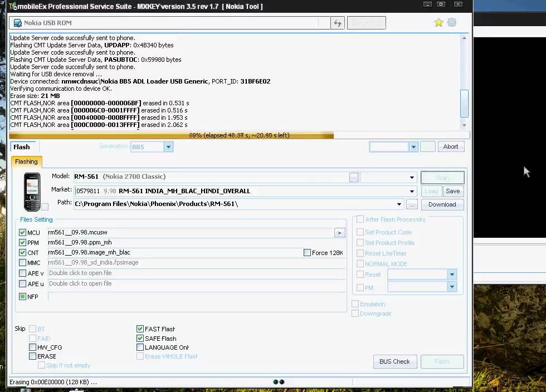Expand the Market product code dropdown
Image resolution: width=546 pixels, height=392 pixels.
[x=412, y=191]
